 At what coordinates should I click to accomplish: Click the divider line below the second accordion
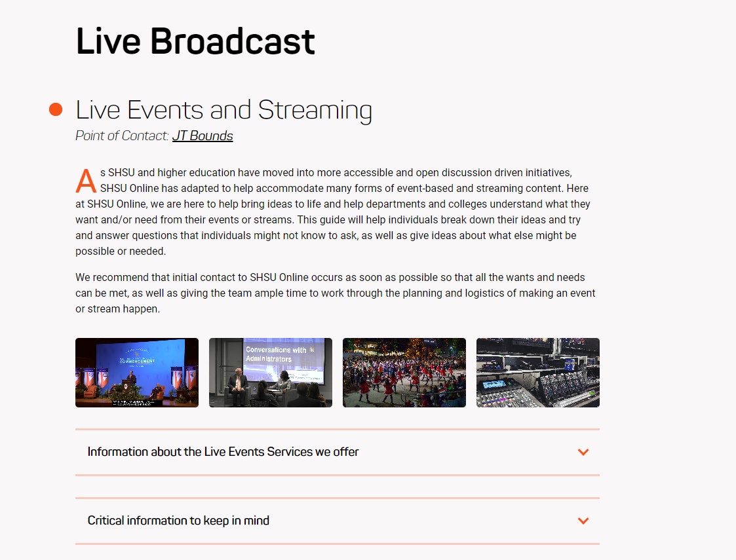click(x=338, y=544)
